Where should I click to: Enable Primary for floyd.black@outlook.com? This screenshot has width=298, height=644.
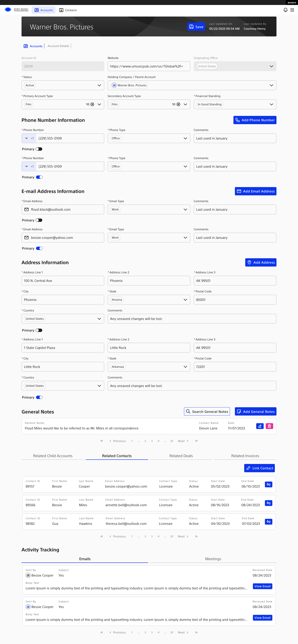[x=39, y=220]
